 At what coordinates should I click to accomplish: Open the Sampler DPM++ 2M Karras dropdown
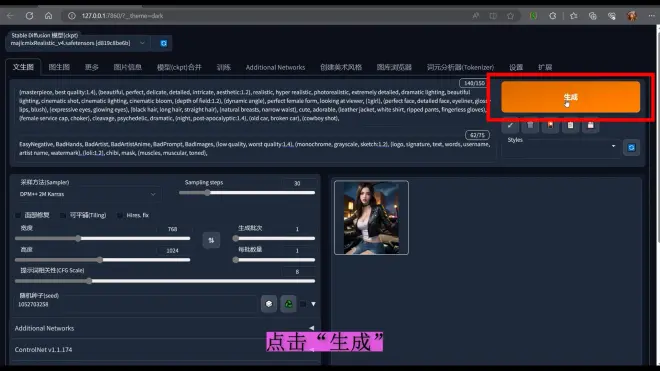[x=88, y=194]
